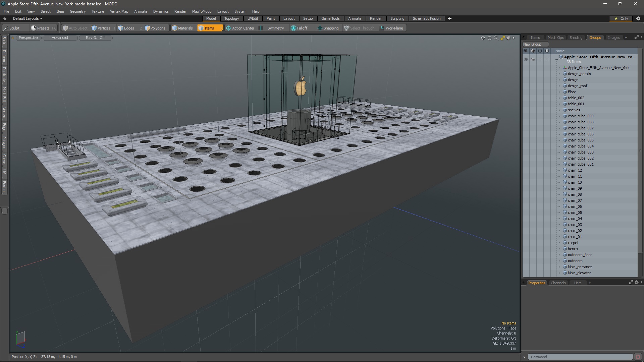Screen dimensions: 644x362
Task: Open the Ray GL: Off dropdown
Action: (x=95, y=38)
